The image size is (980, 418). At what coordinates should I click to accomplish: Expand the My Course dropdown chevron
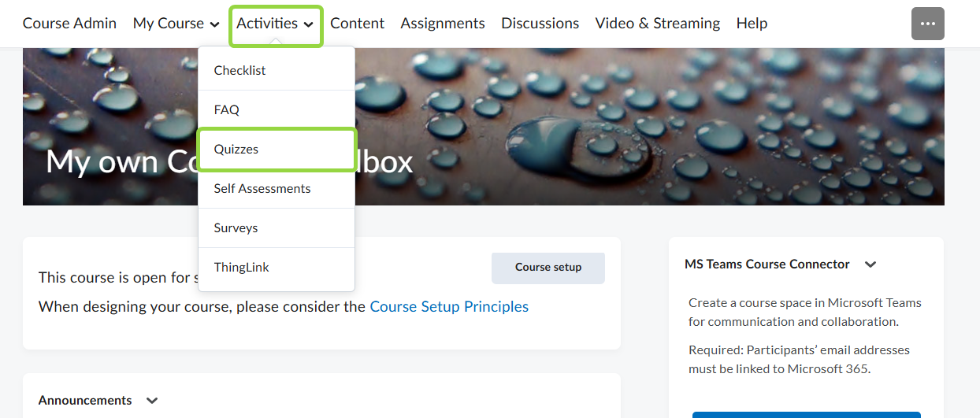click(x=214, y=24)
